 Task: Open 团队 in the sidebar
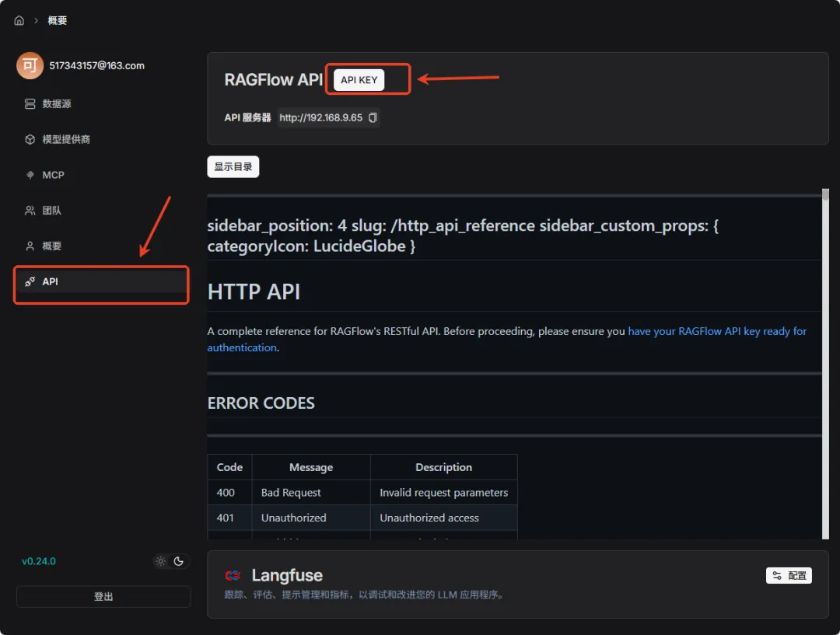tap(102, 211)
